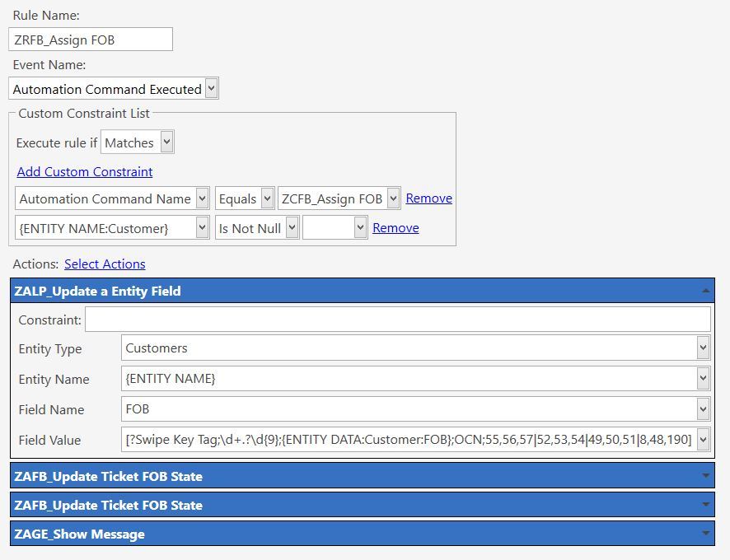Remove the Automation Command Name constraint
The image size is (730, 560).
pos(428,198)
